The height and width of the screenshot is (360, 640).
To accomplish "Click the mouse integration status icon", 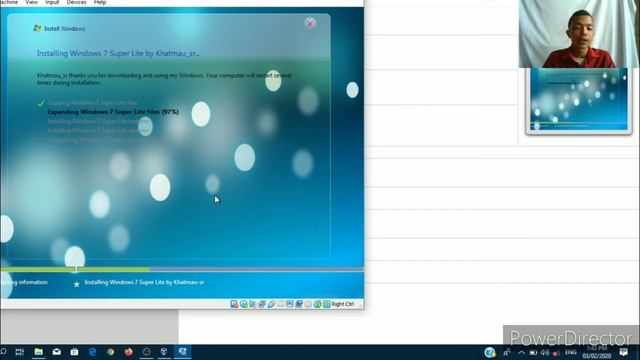I will pos(317,304).
